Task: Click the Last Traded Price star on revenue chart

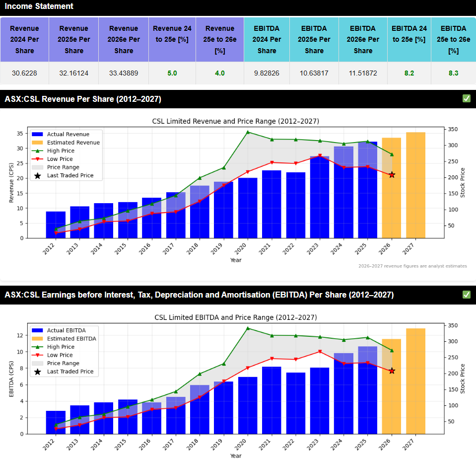Action: [392, 175]
